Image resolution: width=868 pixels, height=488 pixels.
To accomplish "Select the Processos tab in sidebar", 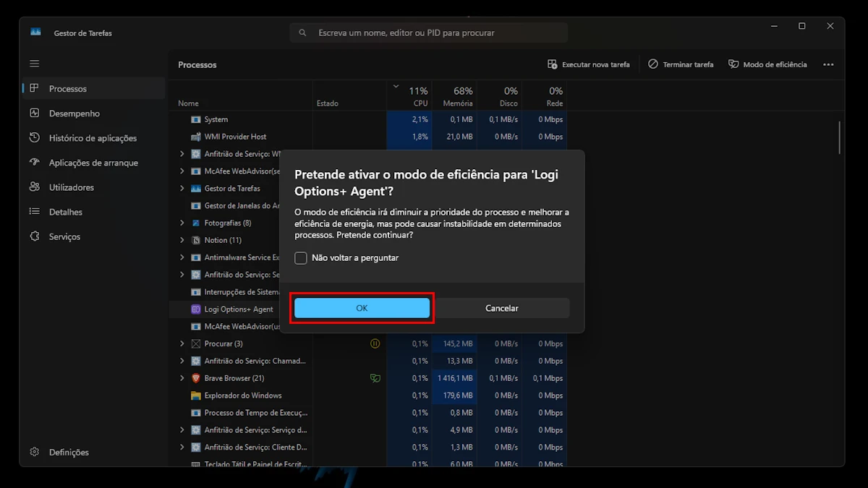I will pyautogui.click(x=68, y=89).
